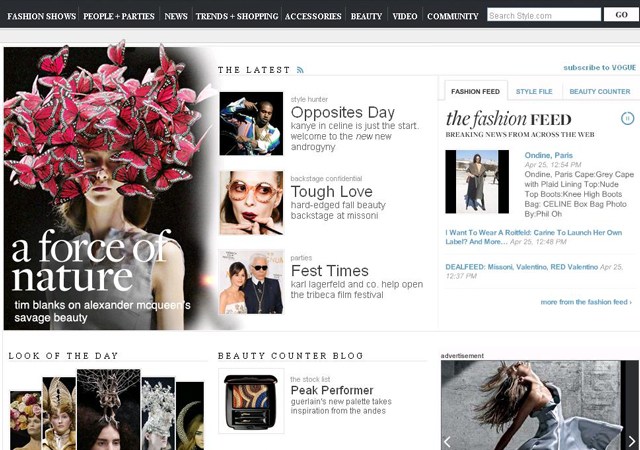Click more from the fashion feed link
The width and height of the screenshot is (640, 450).
coord(585,301)
